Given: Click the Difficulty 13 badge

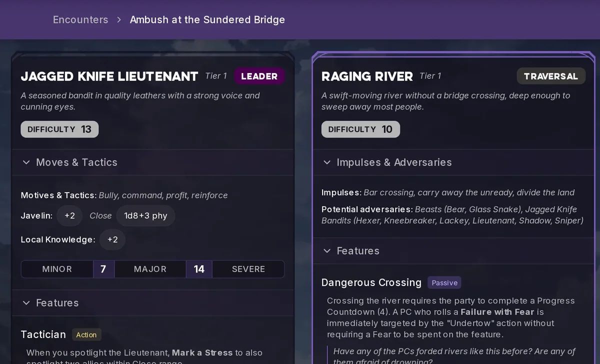Looking at the screenshot, I should click(59, 129).
